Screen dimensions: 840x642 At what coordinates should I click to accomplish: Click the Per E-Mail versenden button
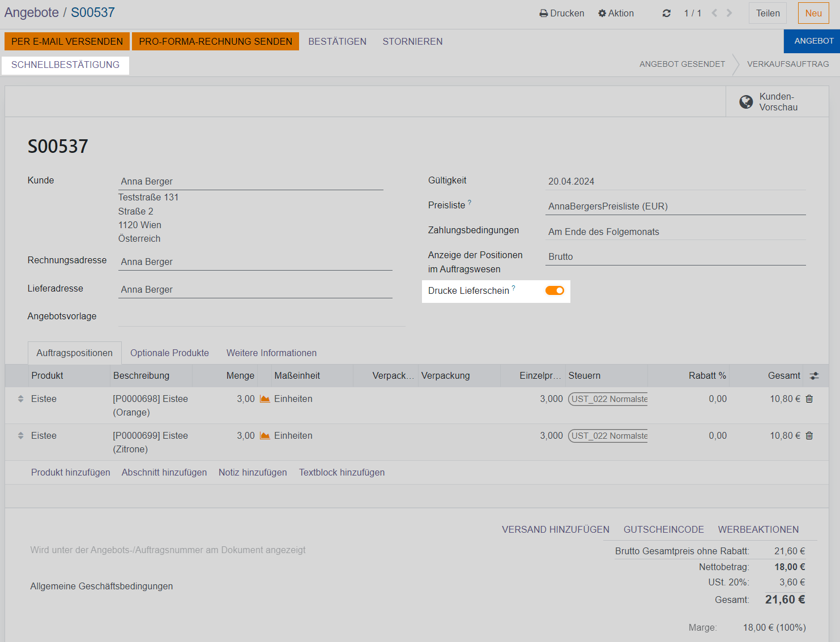tap(67, 41)
